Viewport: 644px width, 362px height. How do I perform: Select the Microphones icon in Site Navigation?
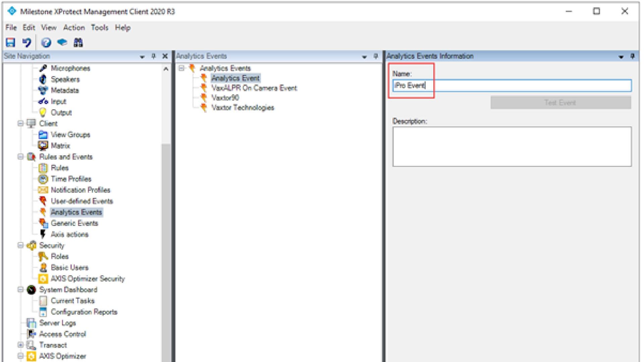coord(43,68)
